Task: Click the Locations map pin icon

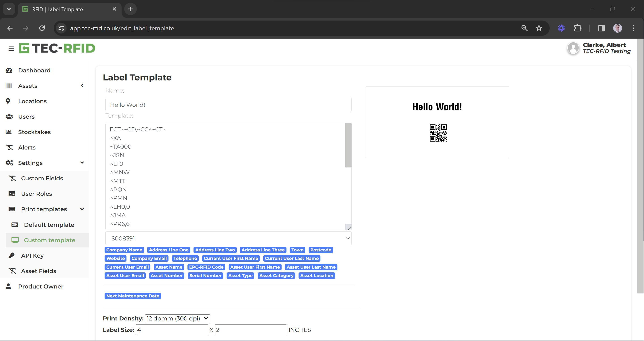Action: (8, 101)
